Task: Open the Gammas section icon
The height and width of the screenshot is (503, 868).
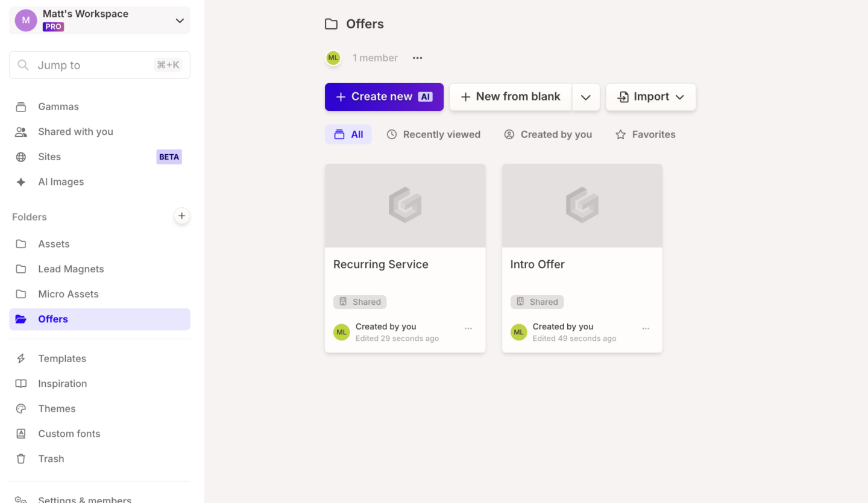Action: (21, 107)
